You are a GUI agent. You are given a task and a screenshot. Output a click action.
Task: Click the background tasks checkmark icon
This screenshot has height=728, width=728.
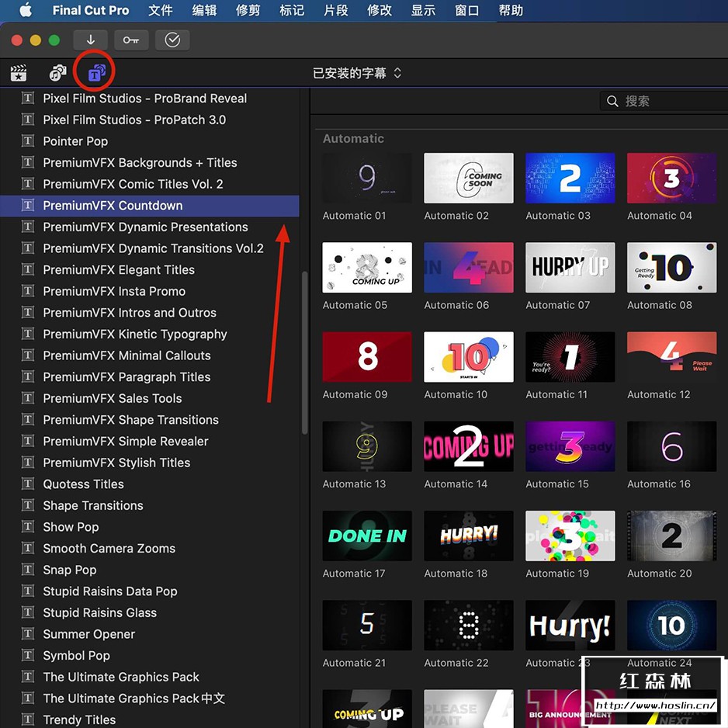(172, 40)
